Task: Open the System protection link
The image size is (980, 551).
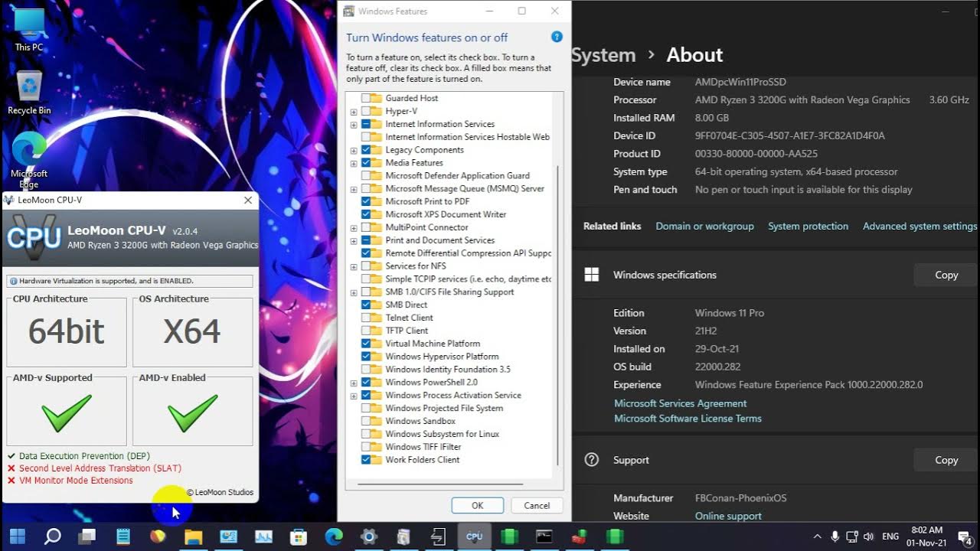Action: point(808,227)
